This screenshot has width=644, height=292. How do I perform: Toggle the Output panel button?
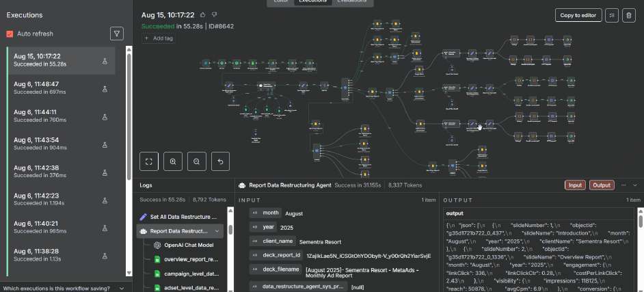(x=602, y=185)
